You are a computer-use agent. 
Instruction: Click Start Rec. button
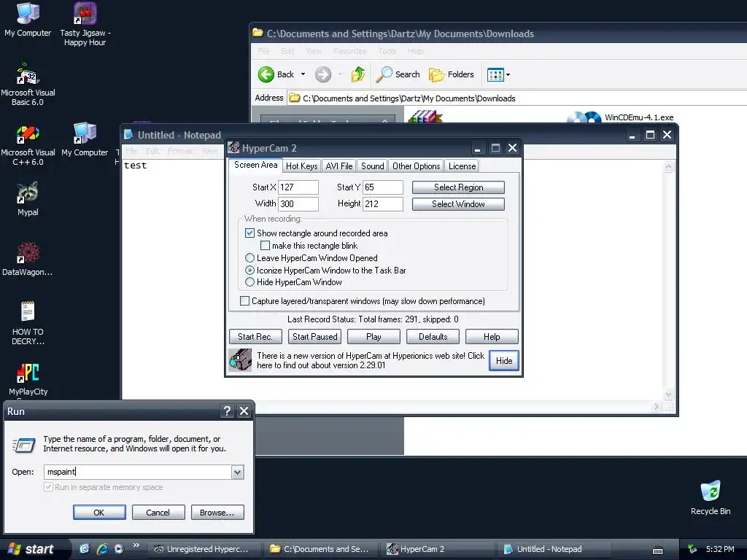(x=255, y=337)
